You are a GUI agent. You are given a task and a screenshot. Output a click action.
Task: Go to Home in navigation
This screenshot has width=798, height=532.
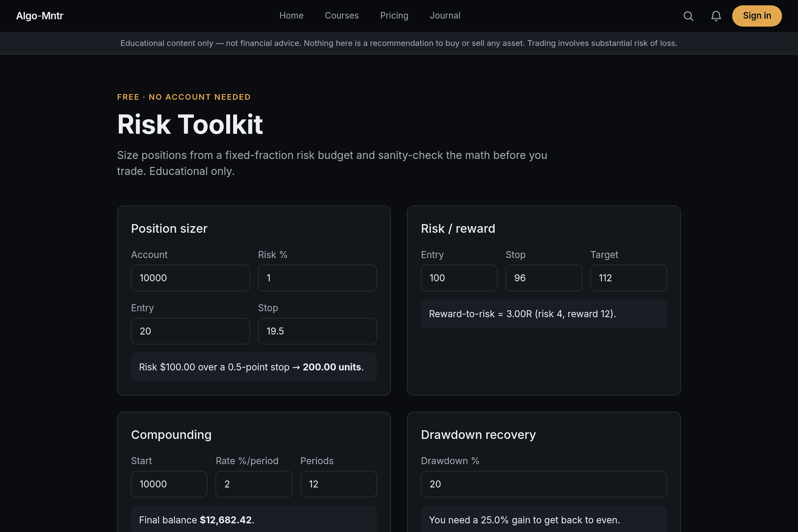[x=291, y=16]
